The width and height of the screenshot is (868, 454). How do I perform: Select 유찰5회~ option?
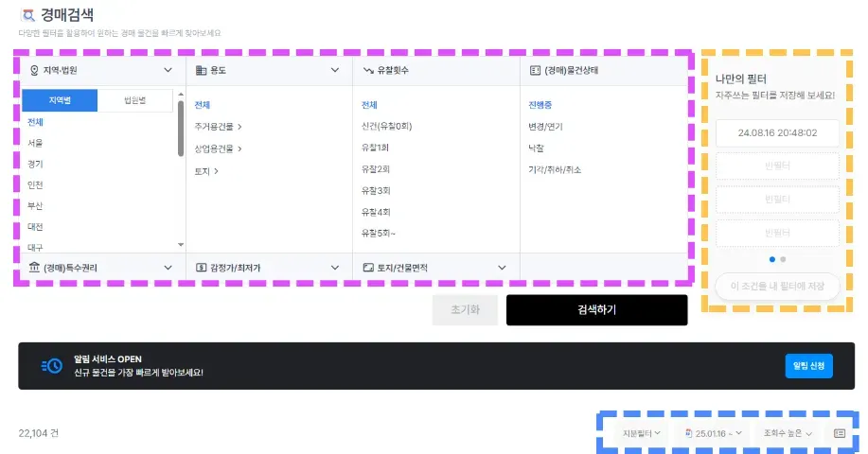378,234
